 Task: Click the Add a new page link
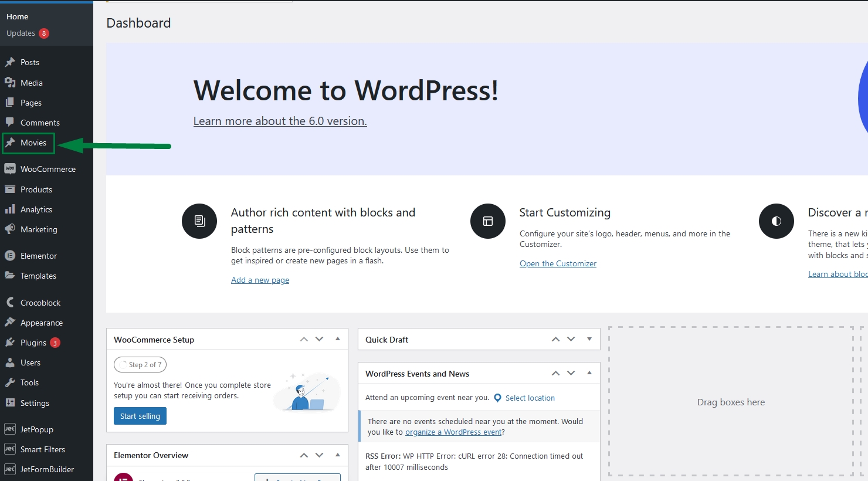pyautogui.click(x=260, y=280)
